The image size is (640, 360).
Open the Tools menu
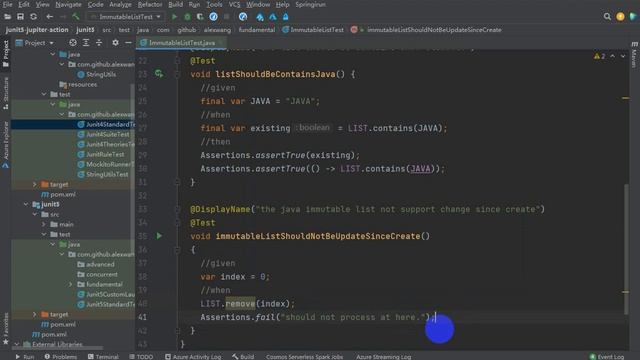tap(214, 4)
